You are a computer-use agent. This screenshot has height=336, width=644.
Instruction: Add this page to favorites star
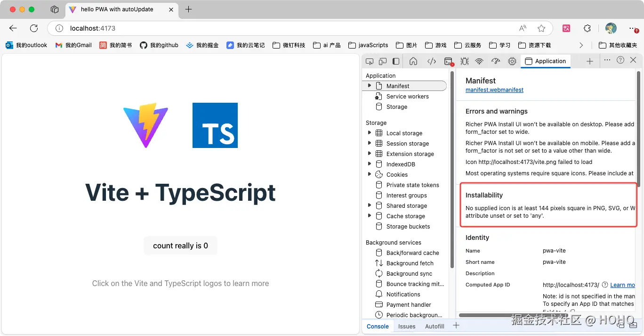[541, 28]
